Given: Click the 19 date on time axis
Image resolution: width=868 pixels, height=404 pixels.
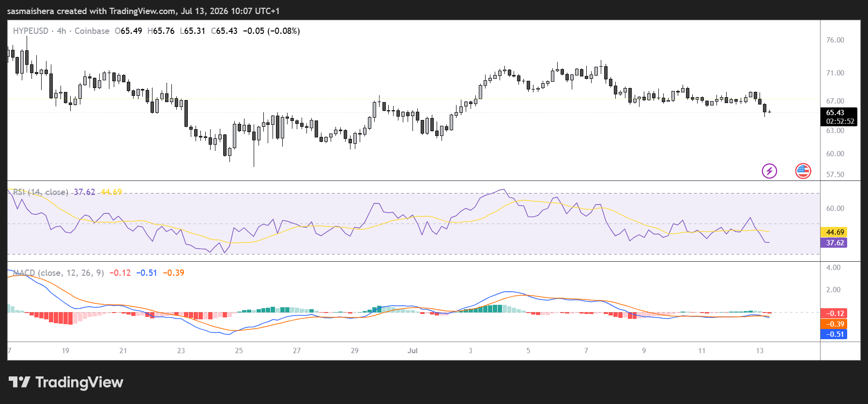Looking at the screenshot, I should click(65, 351).
